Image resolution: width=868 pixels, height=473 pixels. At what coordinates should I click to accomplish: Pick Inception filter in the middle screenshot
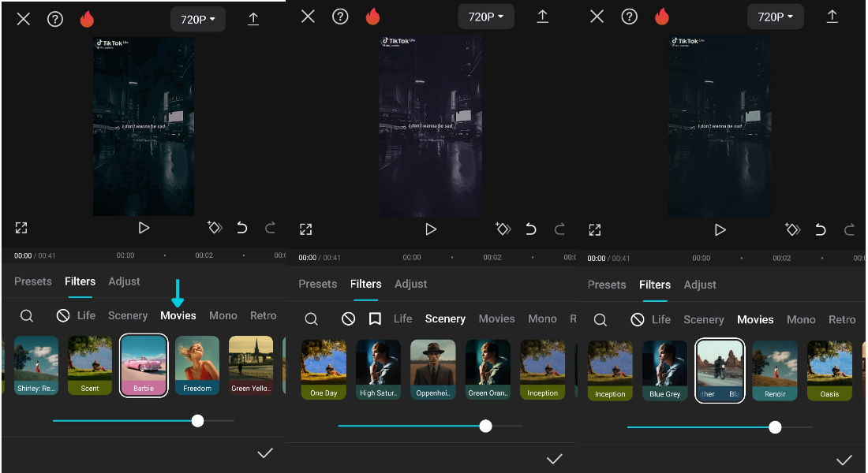(543, 370)
